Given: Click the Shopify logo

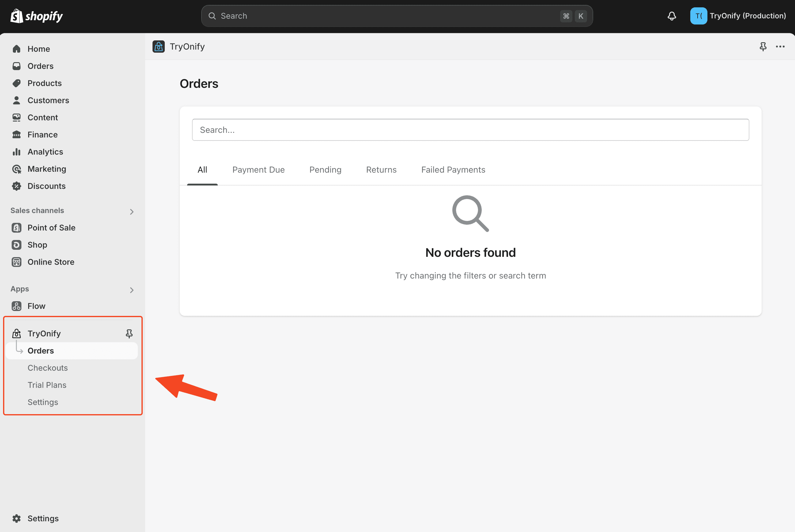Looking at the screenshot, I should pos(37,16).
